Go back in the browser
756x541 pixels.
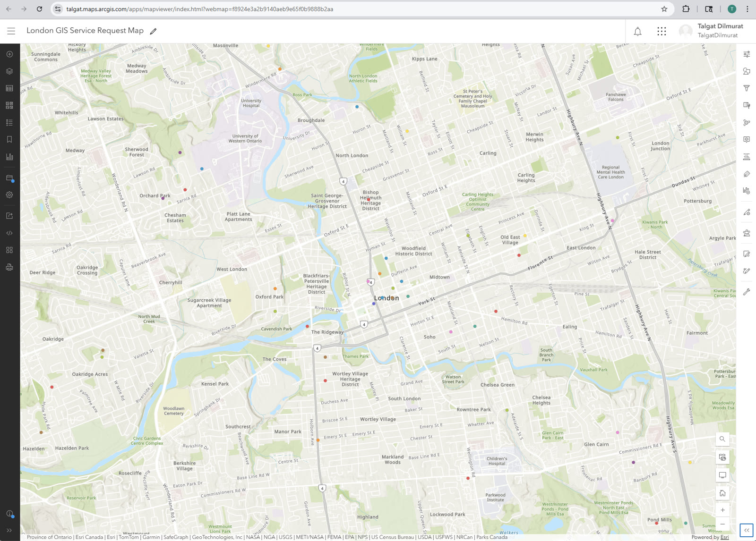click(x=9, y=9)
